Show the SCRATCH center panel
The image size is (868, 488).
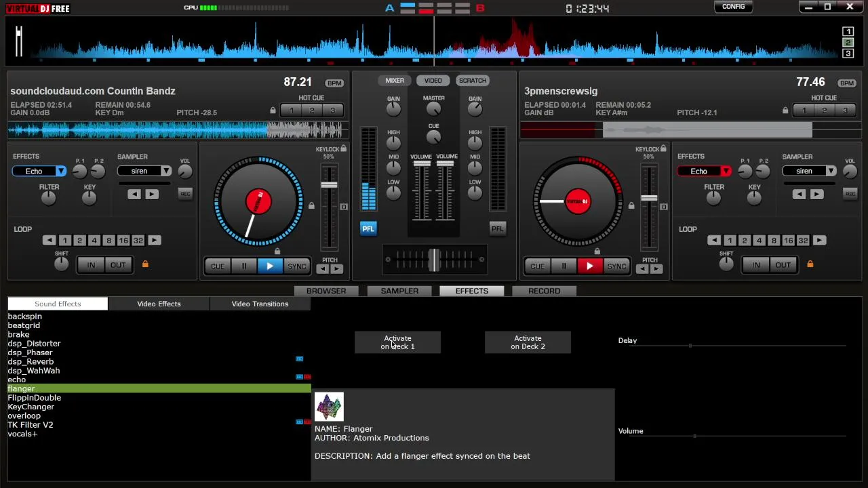(473, 81)
